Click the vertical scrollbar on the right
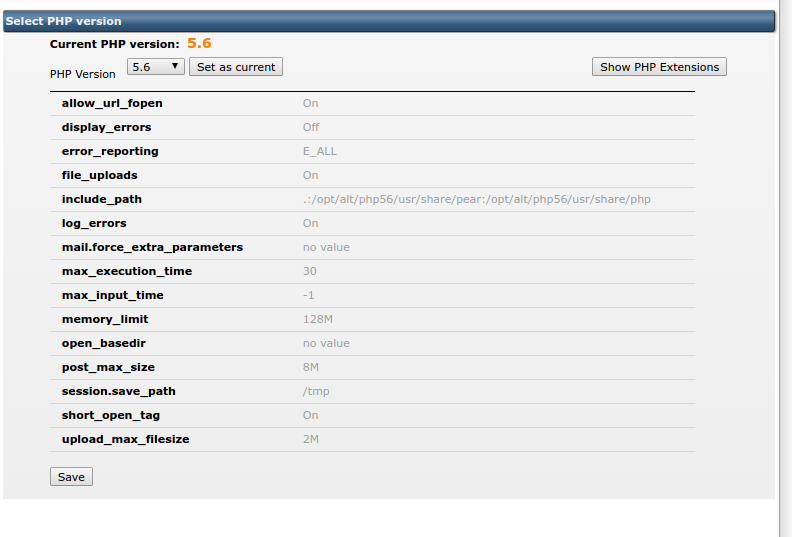792x537 pixels. coord(785,268)
